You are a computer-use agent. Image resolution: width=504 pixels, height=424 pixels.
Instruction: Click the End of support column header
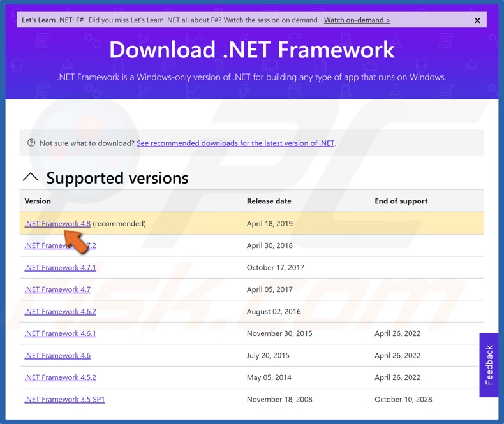(x=401, y=201)
